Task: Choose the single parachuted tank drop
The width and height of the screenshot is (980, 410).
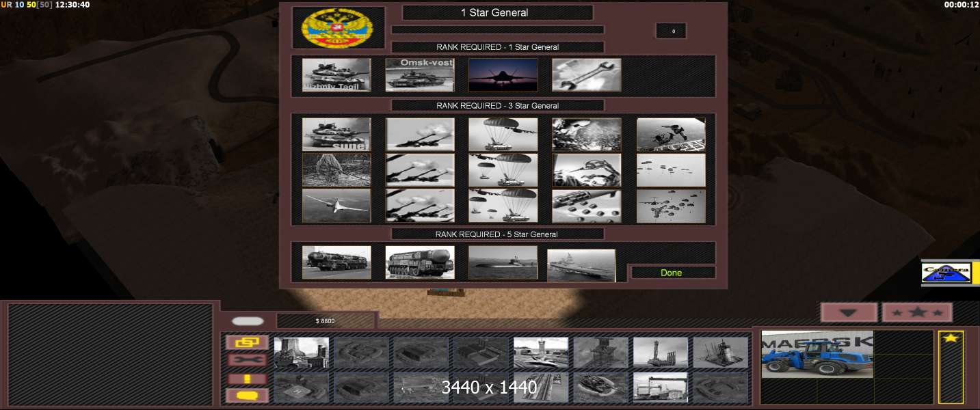Action: click(503, 135)
